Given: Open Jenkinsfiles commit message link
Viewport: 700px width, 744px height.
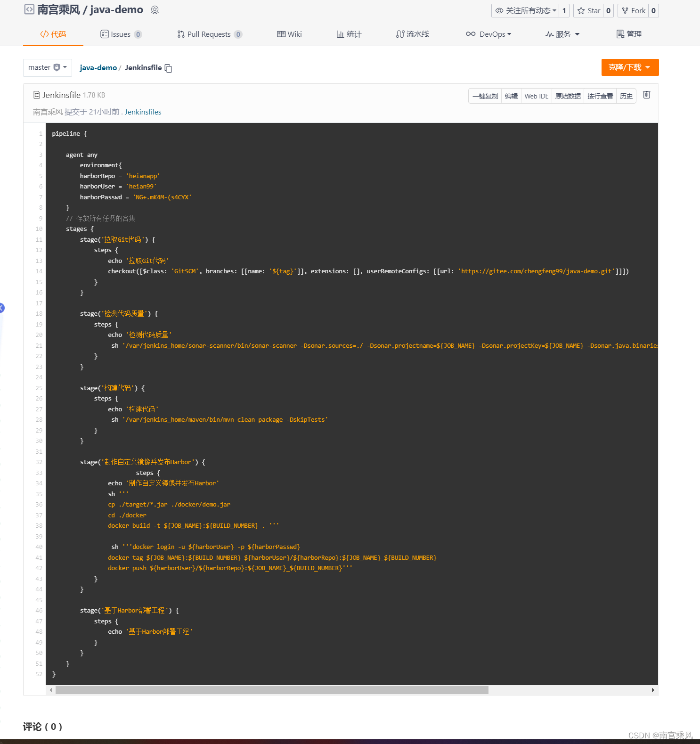Looking at the screenshot, I should point(143,112).
